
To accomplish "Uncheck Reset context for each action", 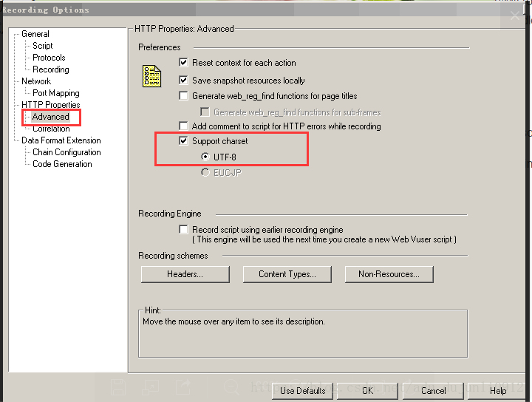I will (183, 62).
